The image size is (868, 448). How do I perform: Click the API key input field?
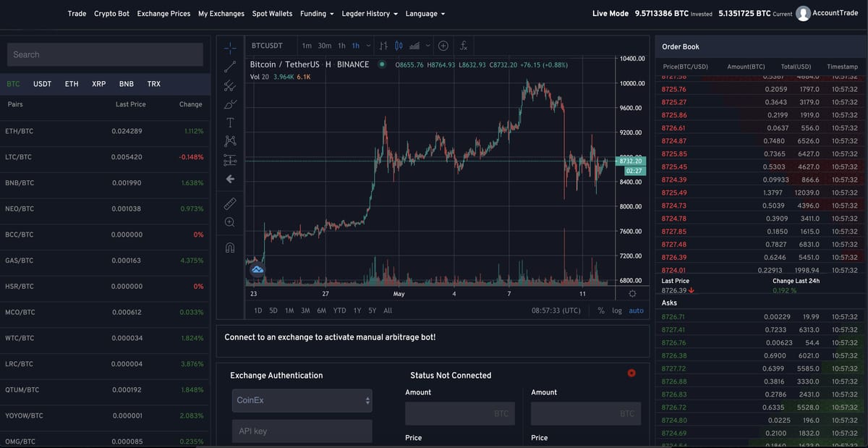(302, 431)
